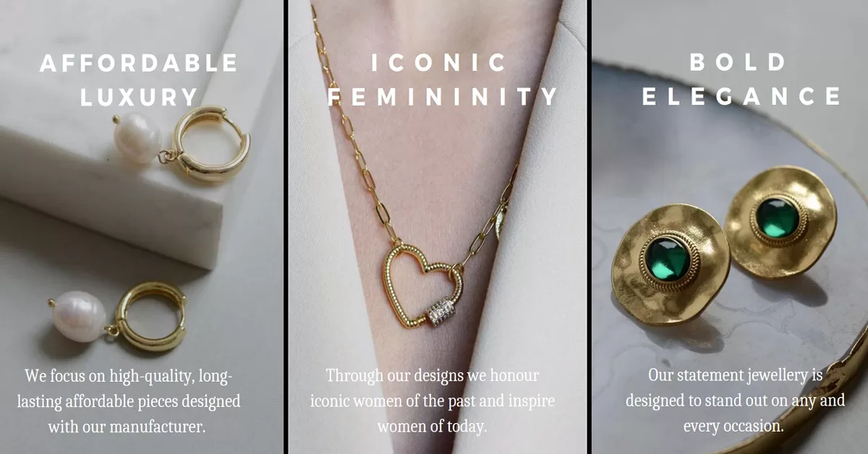Screen dimensions: 868x454
Task: Select the left emerald gold stud earring
Action: coord(670,264)
